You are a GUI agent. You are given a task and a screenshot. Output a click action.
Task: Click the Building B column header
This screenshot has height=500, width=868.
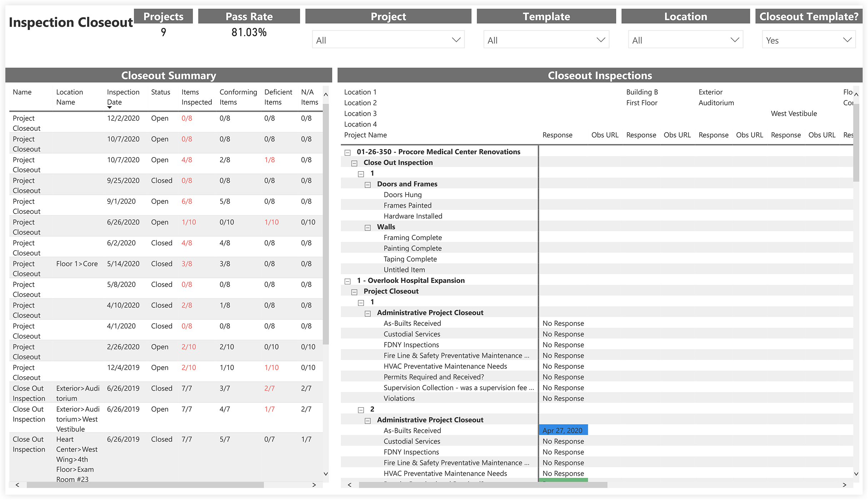tap(642, 92)
